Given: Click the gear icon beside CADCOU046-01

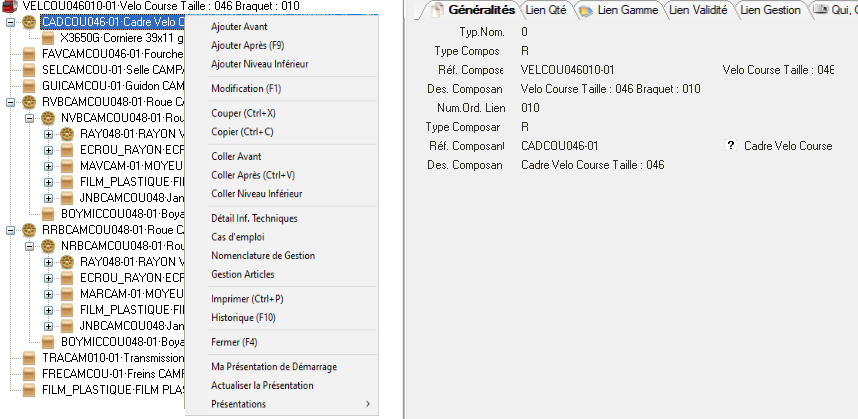Looking at the screenshot, I should click(x=29, y=21).
